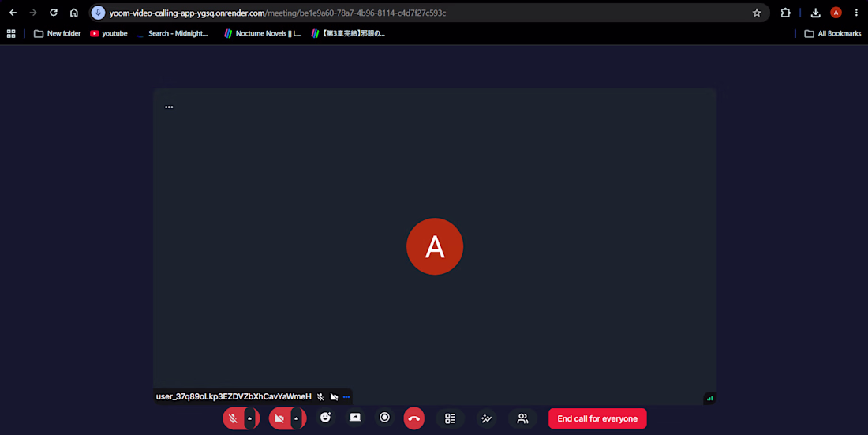Reload the page
The height and width of the screenshot is (435, 868).
tap(54, 13)
